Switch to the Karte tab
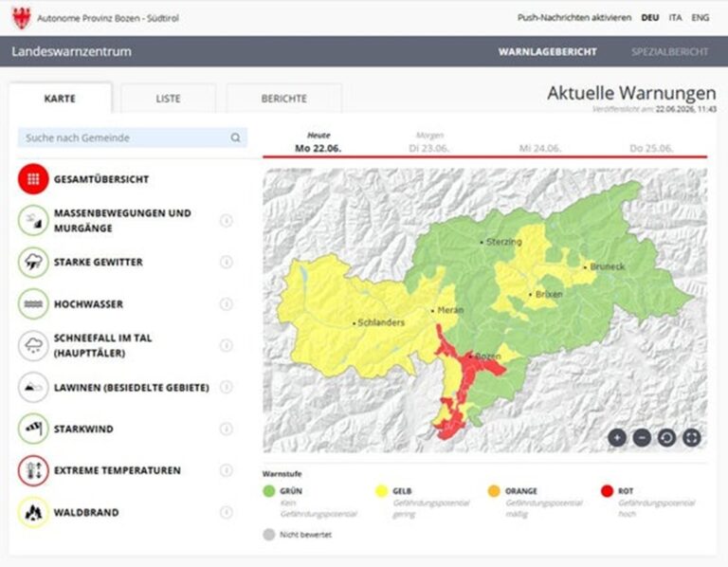Viewport: 728px width, 567px height. coord(60,99)
